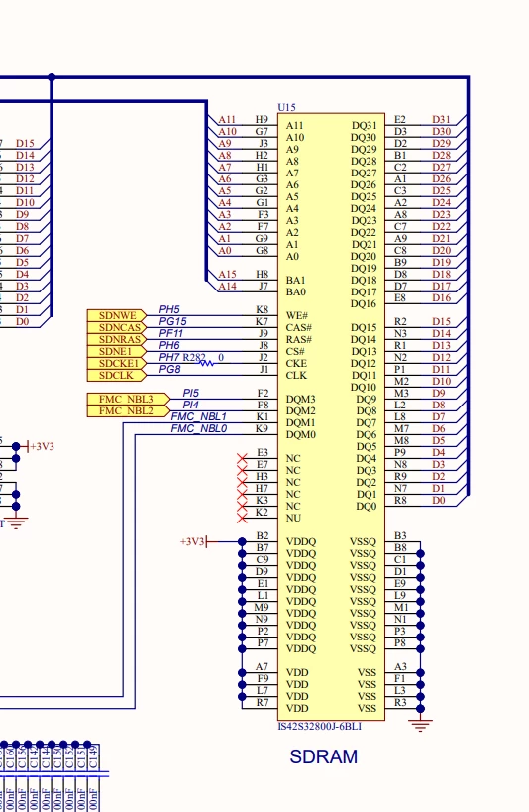Click the PI5 net annotation
This screenshot has width=529, height=812.
[x=190, y=393]
